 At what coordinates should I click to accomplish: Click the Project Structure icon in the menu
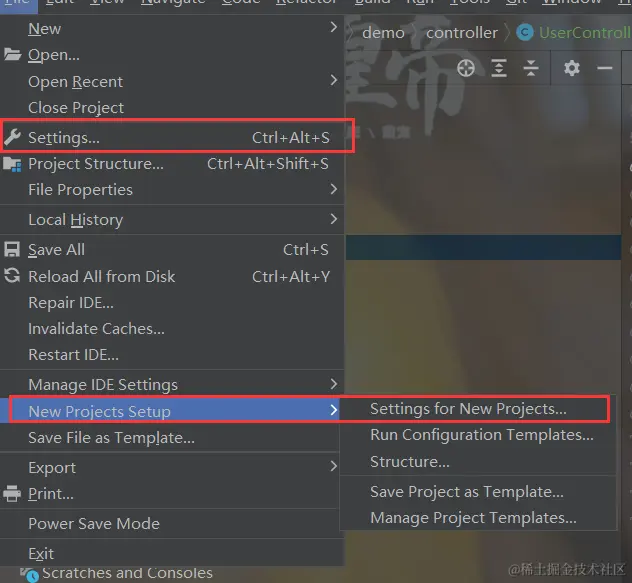[12, 164]
